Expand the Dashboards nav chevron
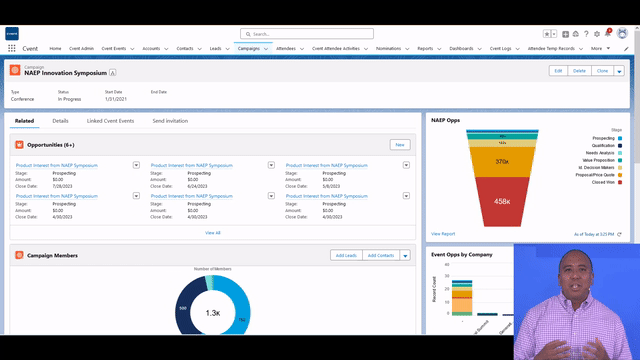This screenshot has height=360, width=640. click(x=480, y=49)
